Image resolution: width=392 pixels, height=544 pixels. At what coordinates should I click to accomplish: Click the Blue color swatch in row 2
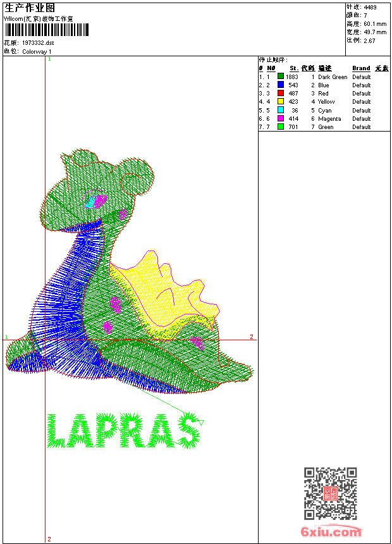coord(281,85)
